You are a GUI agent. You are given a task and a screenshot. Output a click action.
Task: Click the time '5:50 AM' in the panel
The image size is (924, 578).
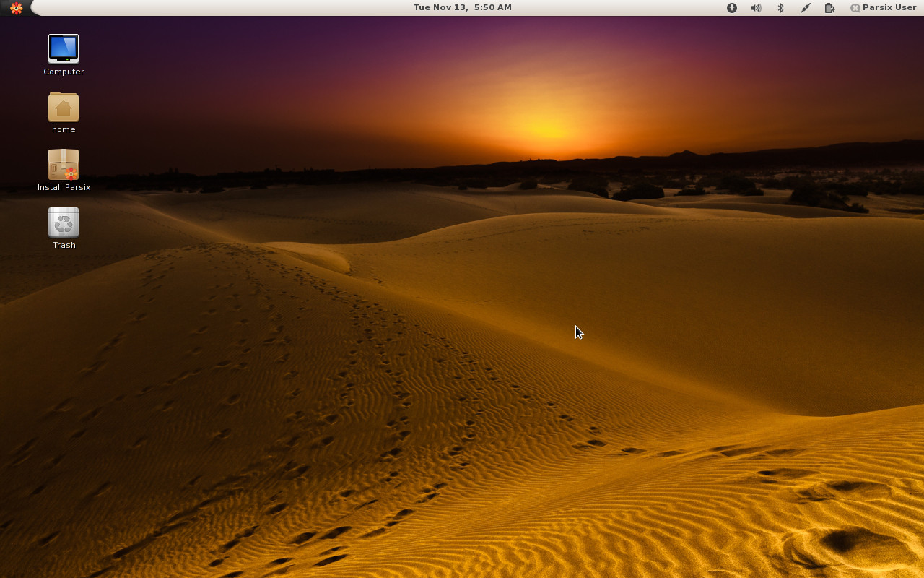coord(493,8)
